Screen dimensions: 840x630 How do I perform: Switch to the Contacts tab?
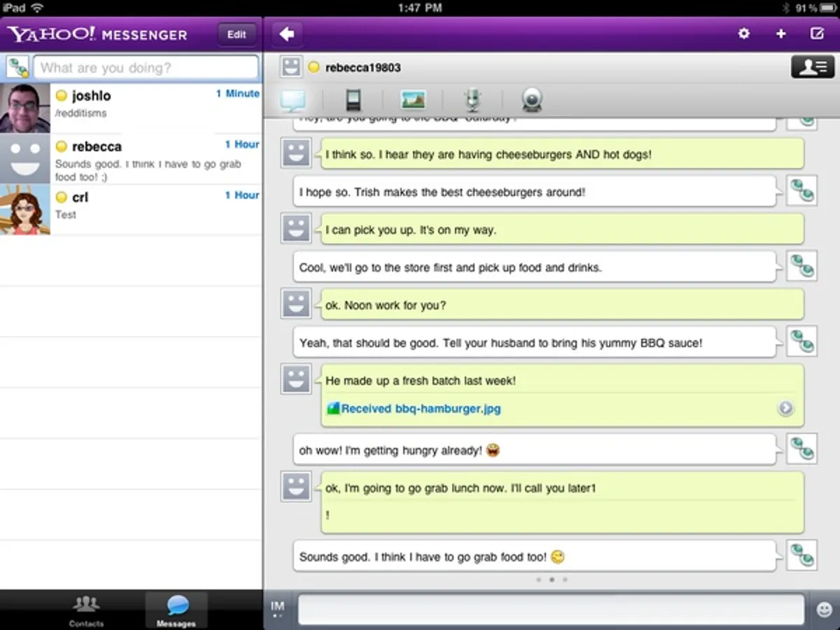tap(86, 610)
